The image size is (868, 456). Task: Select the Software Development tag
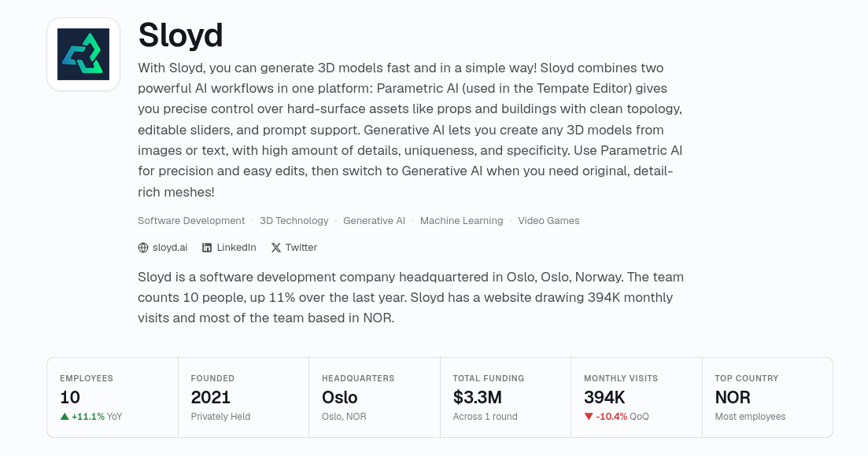click(x=191, y=221)
